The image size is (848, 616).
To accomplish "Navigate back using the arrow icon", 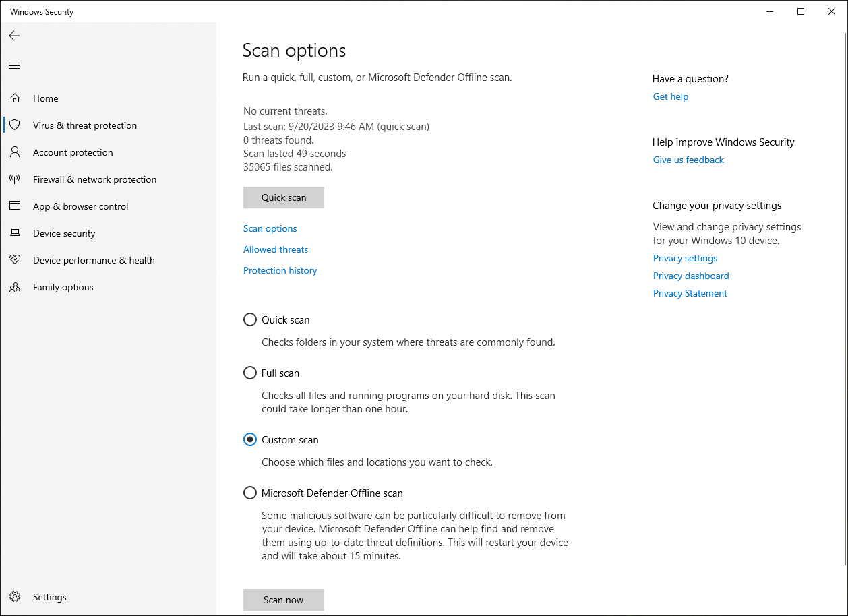I will coord(14,36).
